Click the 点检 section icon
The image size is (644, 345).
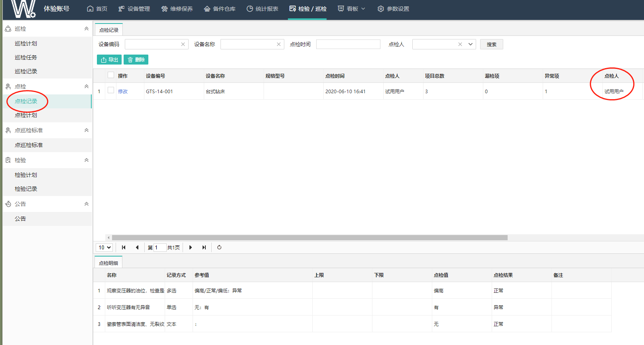[x=8, y=86]
